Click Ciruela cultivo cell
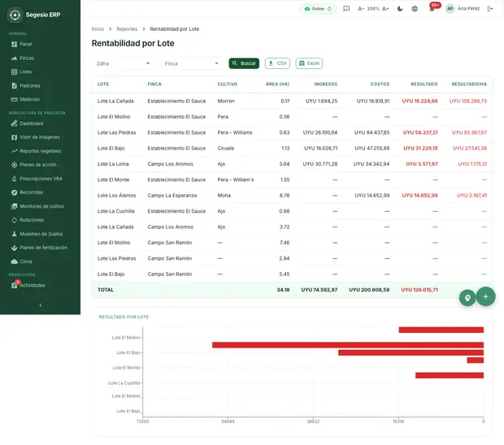The height and width of the screenshot is (445, 504). [x=226, y=149]
